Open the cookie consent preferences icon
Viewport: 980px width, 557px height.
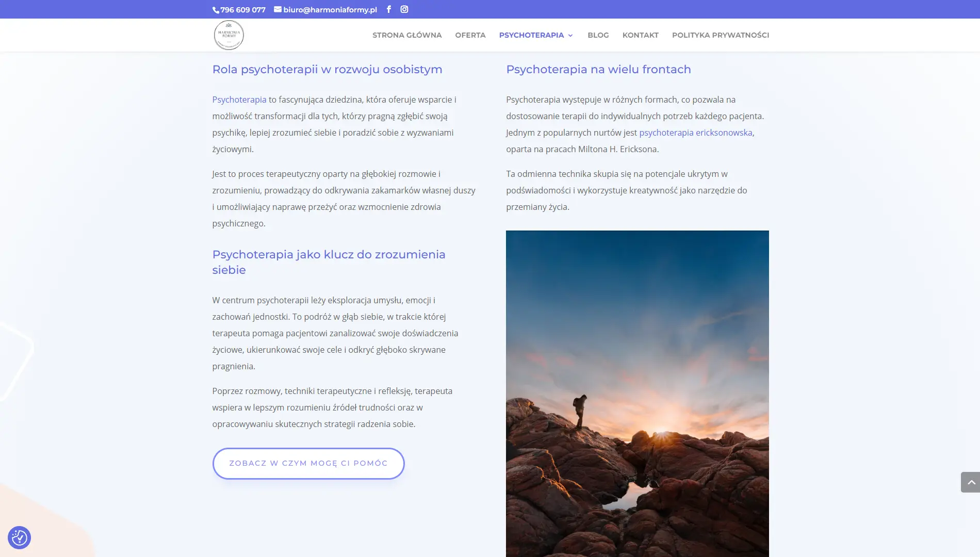tap(19, 537)
